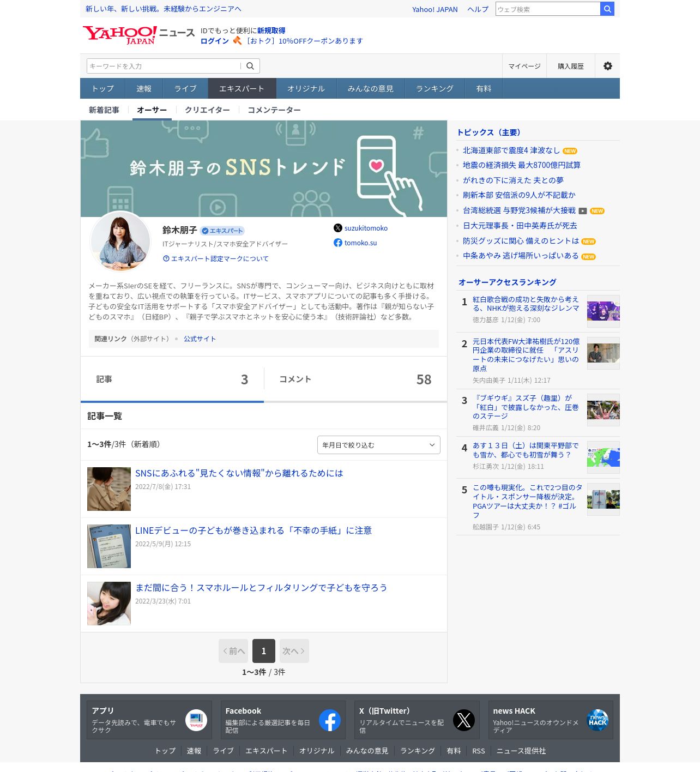Open the オリジナル tab
Image resolution: width=700 pixels, height=772 pixels.
click(306, 88)
